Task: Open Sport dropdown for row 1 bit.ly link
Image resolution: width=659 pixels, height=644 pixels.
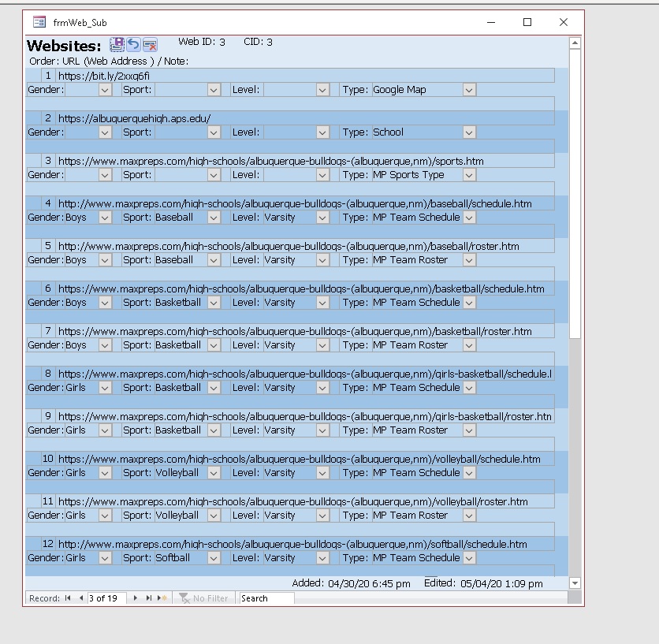Action: [x=214, y=90]
